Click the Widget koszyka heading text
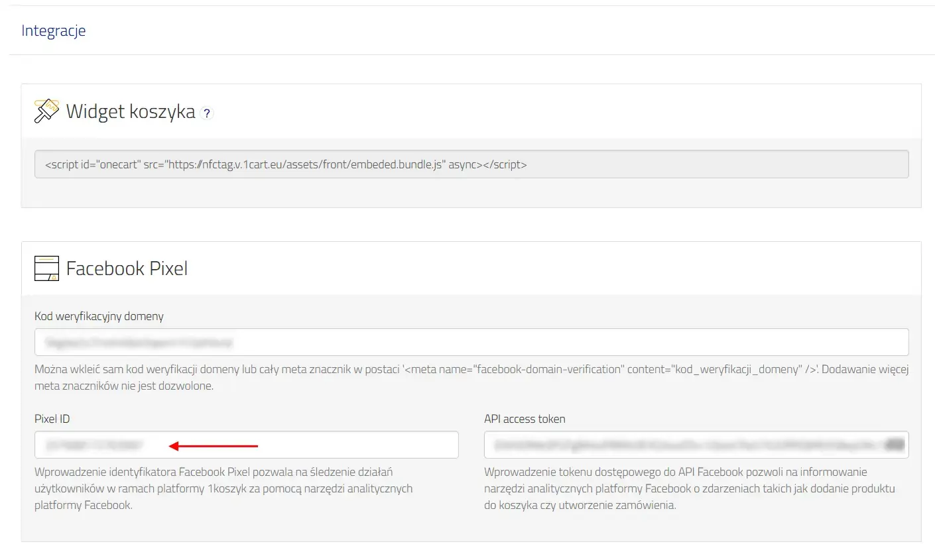The height and width of the screenshot is (560, 935). click(131, 111)
